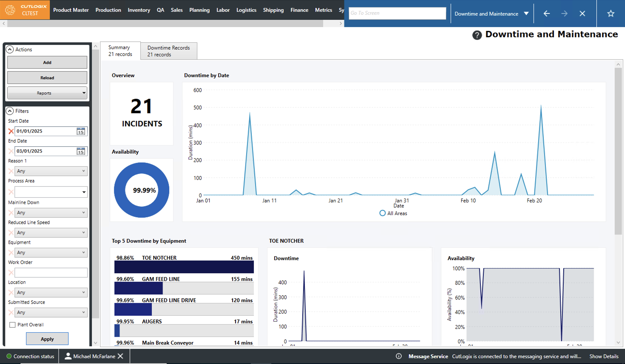Click the CutLogix logo icon
The width and height of the screenshot is (625, 364).
coord(10,10)
